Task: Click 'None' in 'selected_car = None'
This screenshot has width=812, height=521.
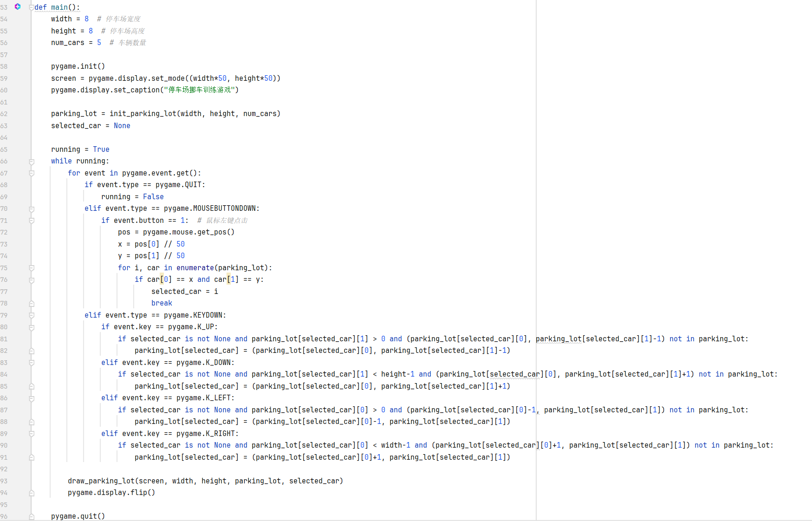Action: coord(122,126)
